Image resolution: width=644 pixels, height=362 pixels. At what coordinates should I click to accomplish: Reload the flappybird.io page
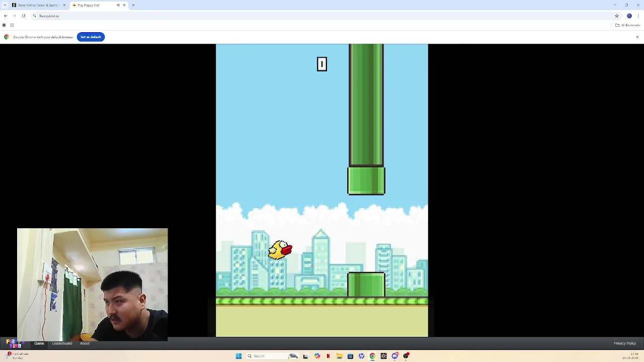pos(24,16)
